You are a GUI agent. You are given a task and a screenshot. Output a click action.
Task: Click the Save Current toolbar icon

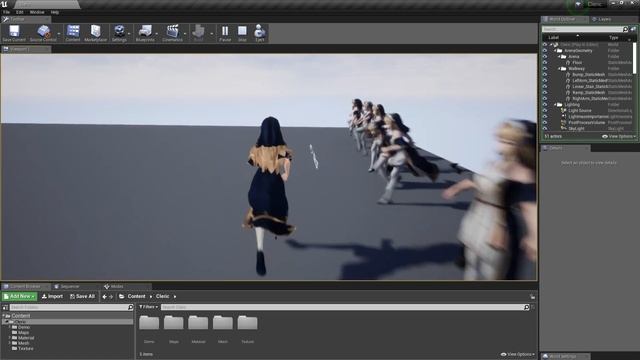point(14,31)
